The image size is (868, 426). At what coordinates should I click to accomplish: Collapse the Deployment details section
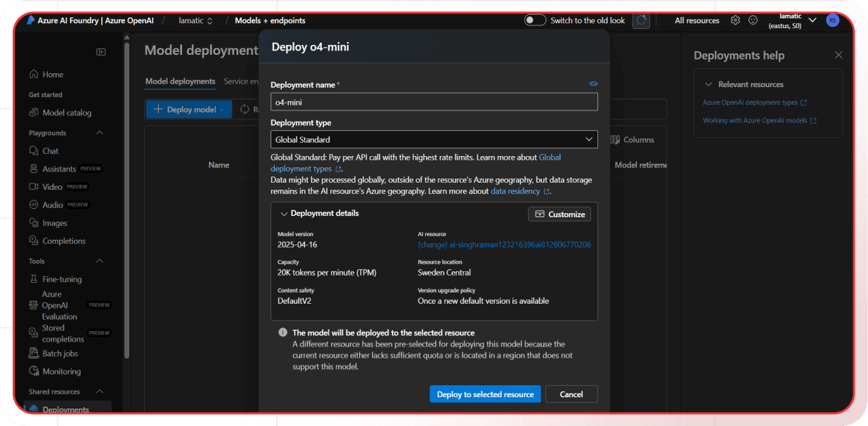point(284,214)
